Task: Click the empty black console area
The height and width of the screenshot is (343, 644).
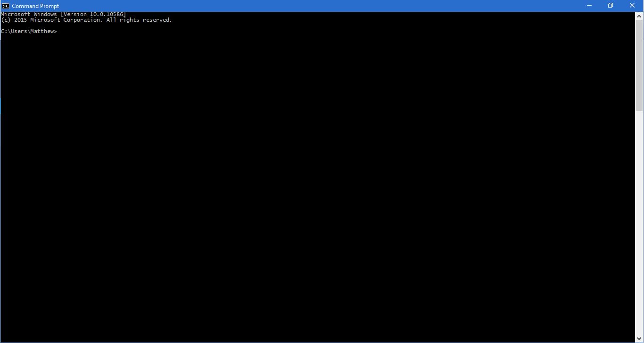Action: pos(283,189)
